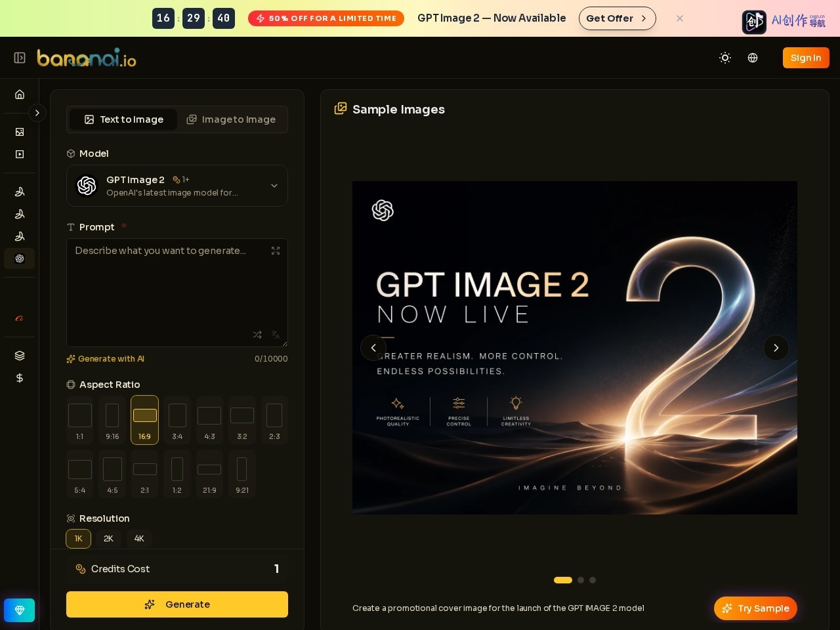This screenshot has width=840, height=630.
Task: Click into the Prompt text area
Action: click(177, 293)
